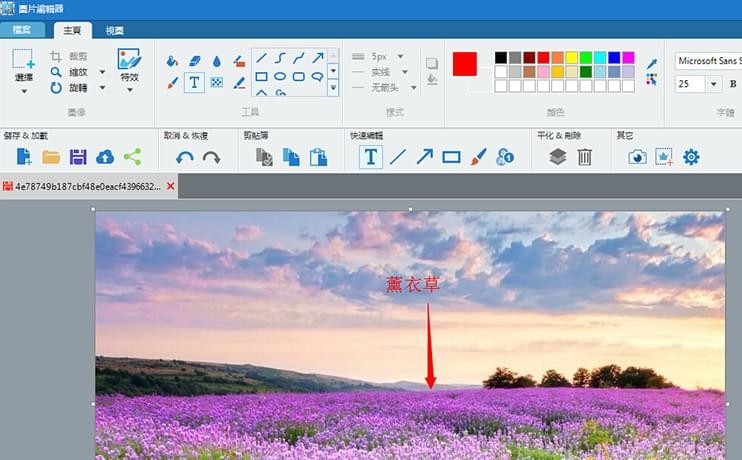Select the text T tool in the tools panel
Viewport: 742px width, 460px height.
[x=194, y=82]
